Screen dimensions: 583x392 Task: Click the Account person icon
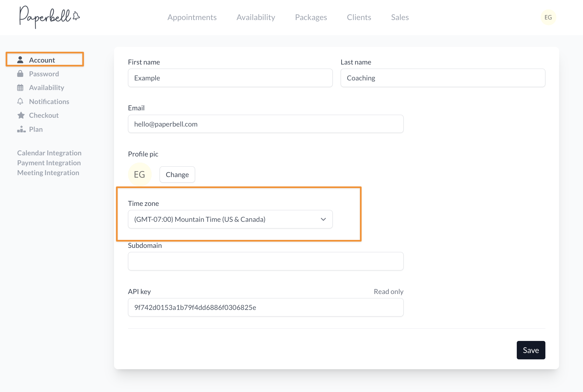click(x=20, y=60)
